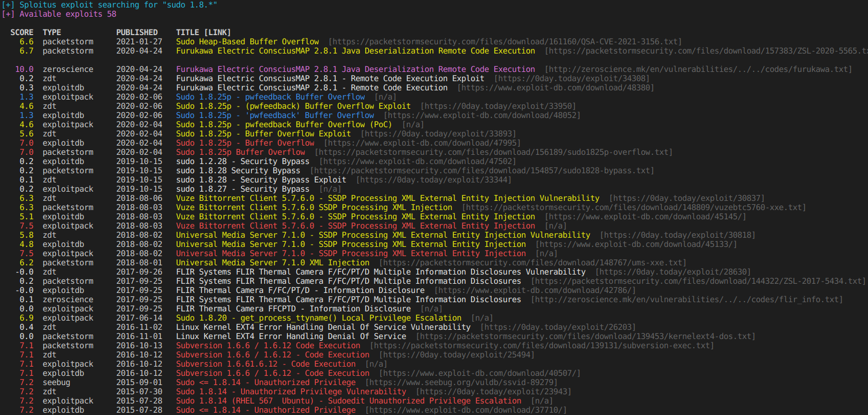Image resolution: width=868 pixels, height=415 pixels.
Task: Click title 'Sudo Heap-Based Buffer Overflow'
Action: tap(247, 41)
